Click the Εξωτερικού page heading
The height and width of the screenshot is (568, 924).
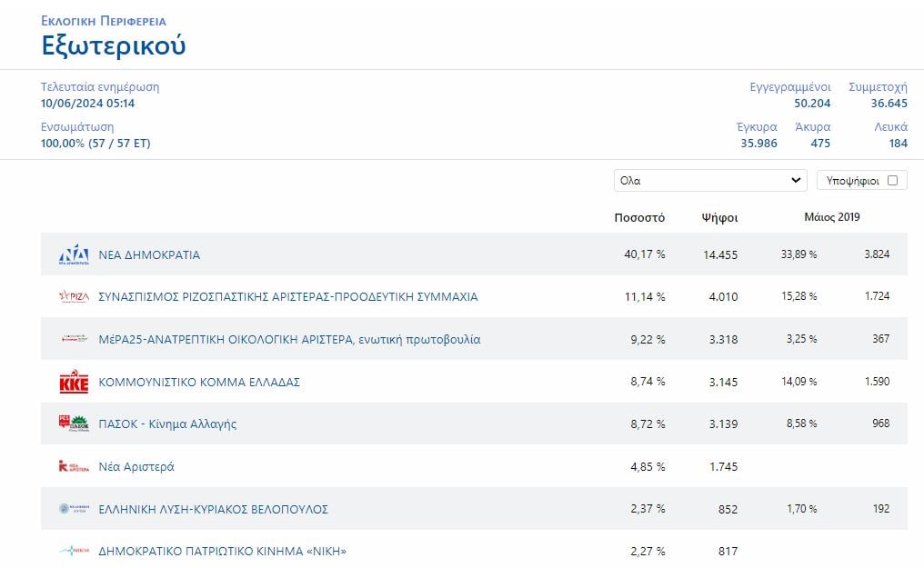[x=113, y=45]
